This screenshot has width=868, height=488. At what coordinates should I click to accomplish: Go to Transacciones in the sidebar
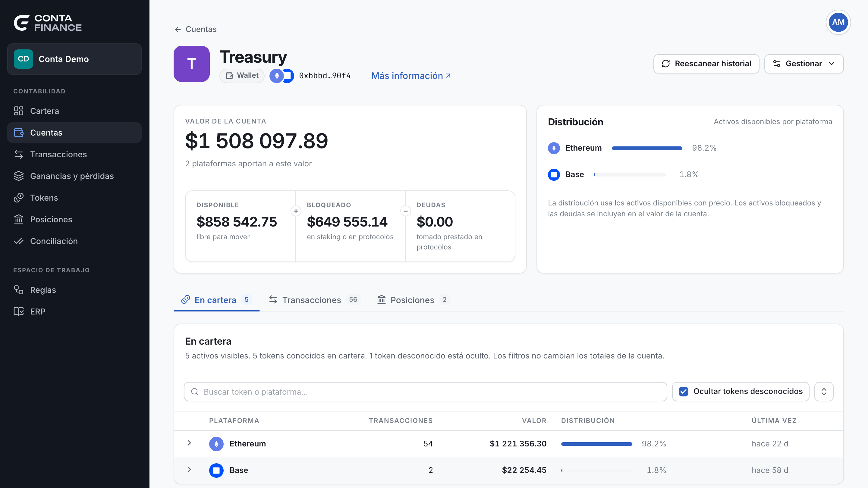point(74,154)
